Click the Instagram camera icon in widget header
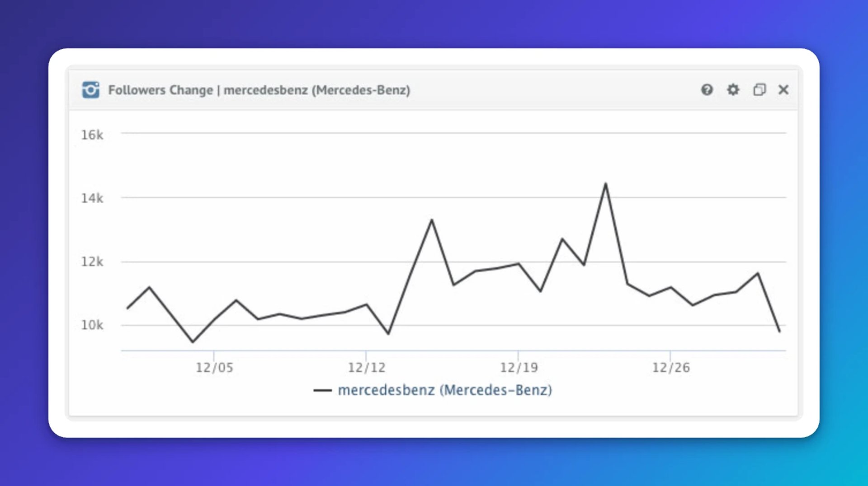Viewport: 868px width, 486px height. (x=90, y=90)
